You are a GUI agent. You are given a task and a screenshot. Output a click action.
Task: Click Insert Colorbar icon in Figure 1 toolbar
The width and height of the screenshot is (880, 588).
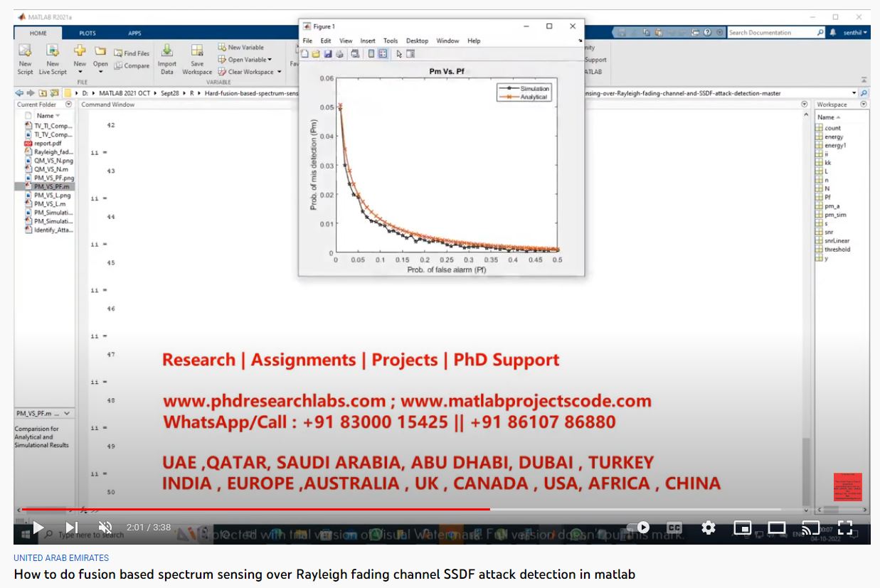371,54
